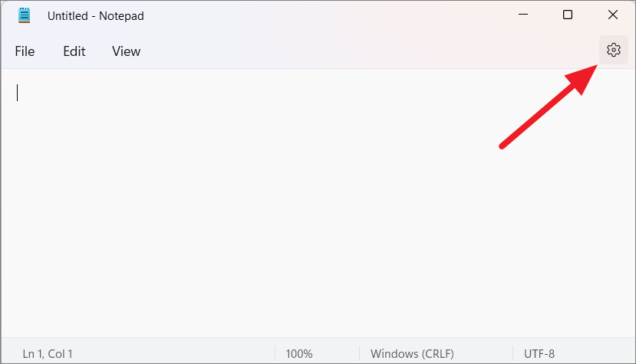Click the Ln 1, Col 1 position indicator
The width and height of the screenshot is (636, 364).
(48, 354)
